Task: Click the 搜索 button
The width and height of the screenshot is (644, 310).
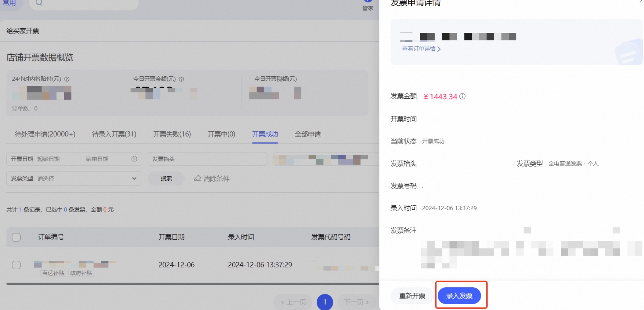Action: (x=166, y=178)
